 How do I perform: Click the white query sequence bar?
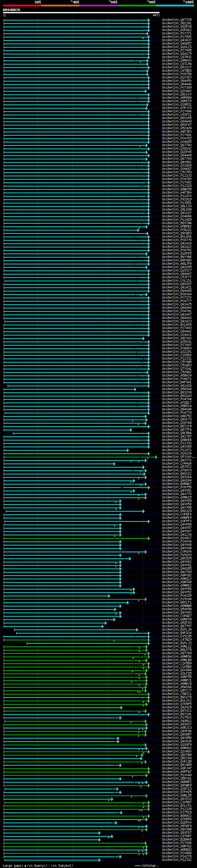tap(81, 13)
